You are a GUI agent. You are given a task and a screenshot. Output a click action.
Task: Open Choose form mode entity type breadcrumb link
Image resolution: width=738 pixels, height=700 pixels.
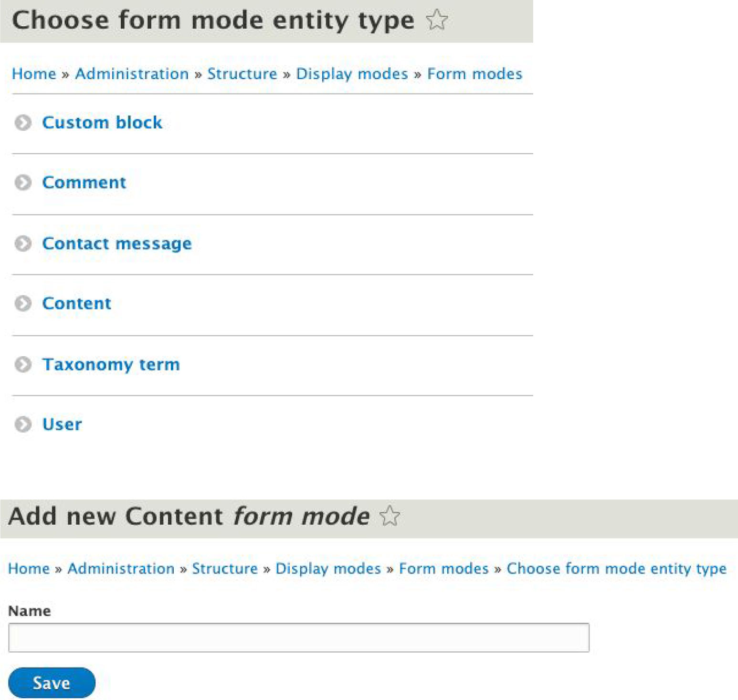(616, 569)
